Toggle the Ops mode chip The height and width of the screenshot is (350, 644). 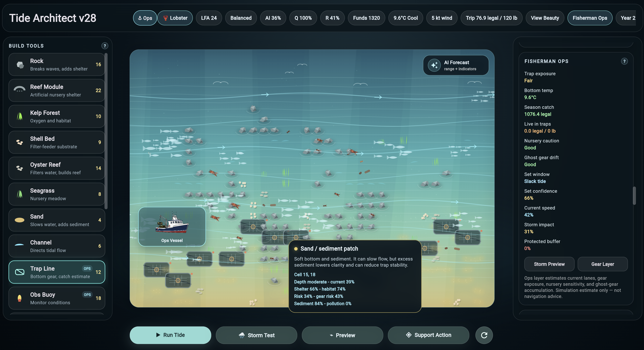click(x=145, y=18)
